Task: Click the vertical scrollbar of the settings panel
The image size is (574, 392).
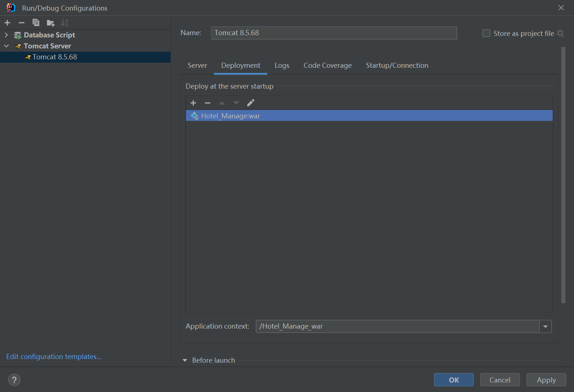Action: point(563,175)
